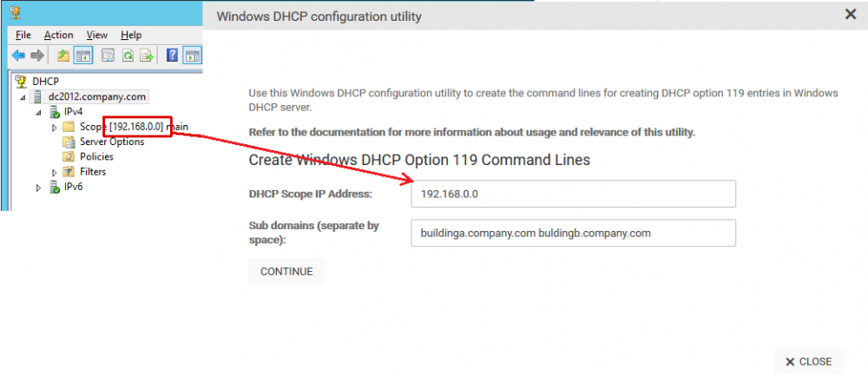Open the Action menu
868x376 pixels.
tap(58, 35)
